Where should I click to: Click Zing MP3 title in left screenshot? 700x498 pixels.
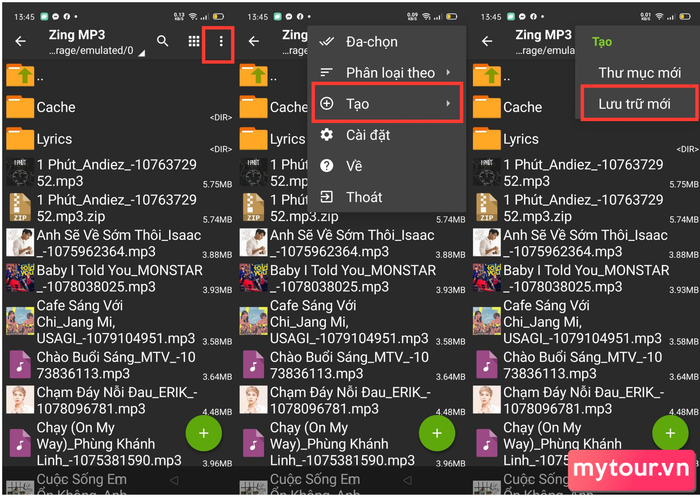77,35
